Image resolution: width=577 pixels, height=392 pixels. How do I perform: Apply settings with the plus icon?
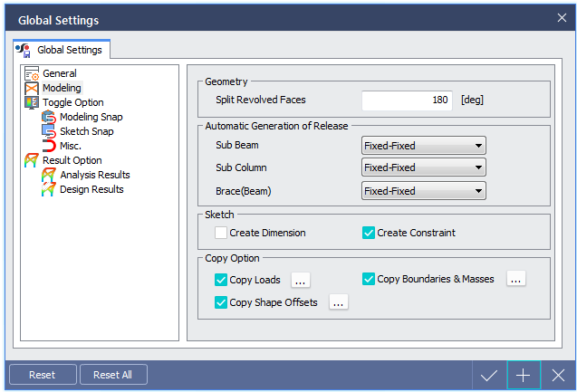524,376
